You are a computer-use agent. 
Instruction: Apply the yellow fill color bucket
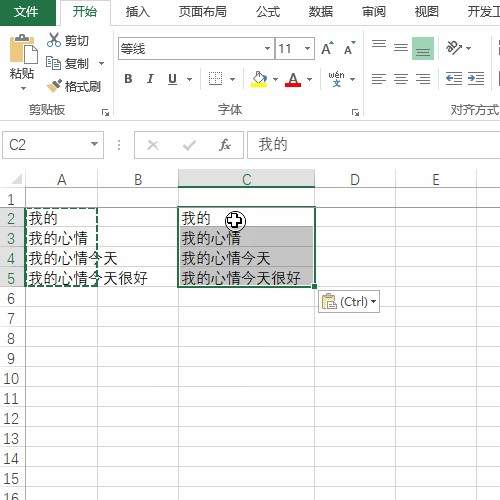259,79
